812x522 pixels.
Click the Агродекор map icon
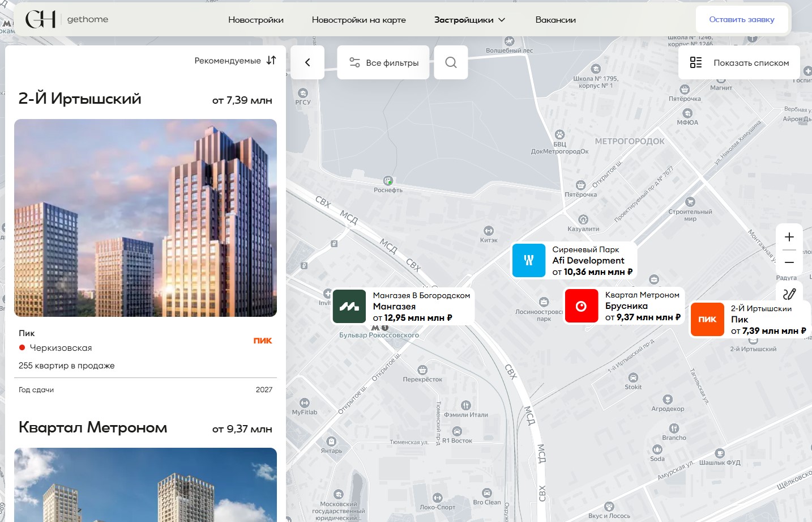pyautogui.click(x=668, y=400)
